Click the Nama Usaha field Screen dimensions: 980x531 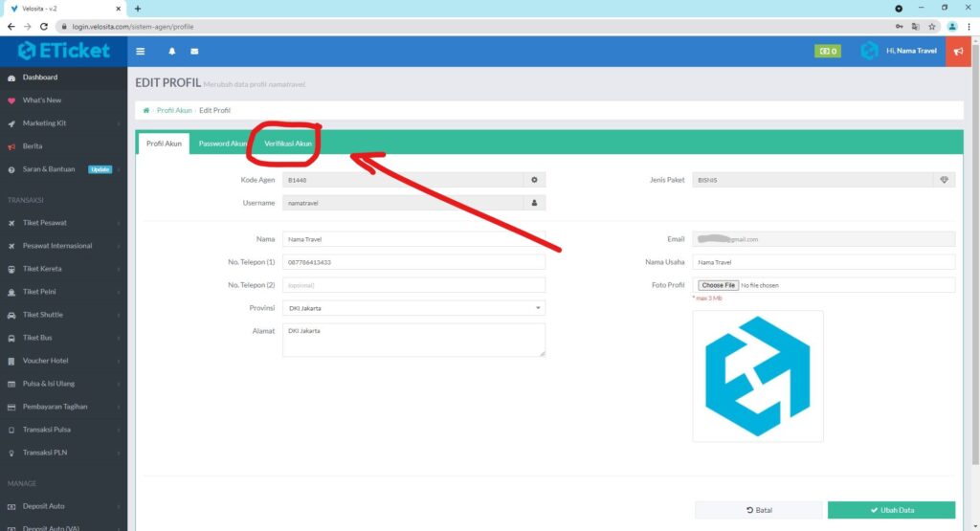point(824,262)
